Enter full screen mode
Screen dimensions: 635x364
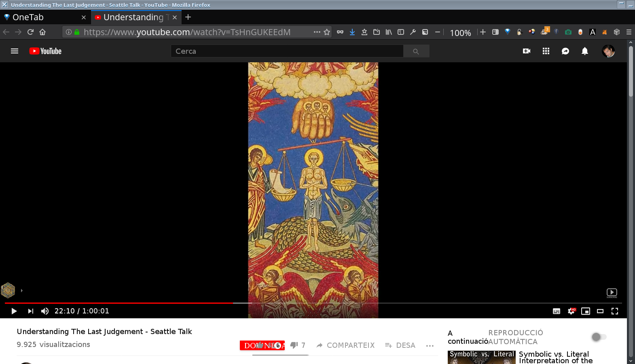click(x=615, y=311)
